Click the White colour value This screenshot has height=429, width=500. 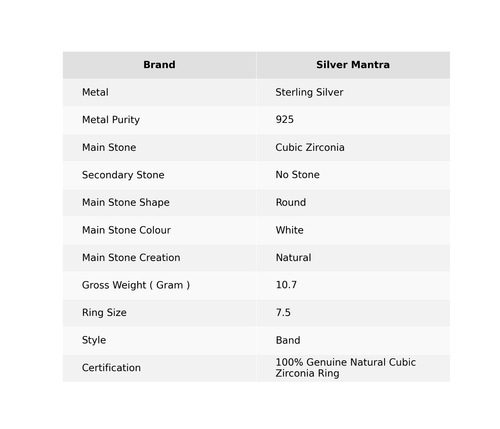coord(290,230)
